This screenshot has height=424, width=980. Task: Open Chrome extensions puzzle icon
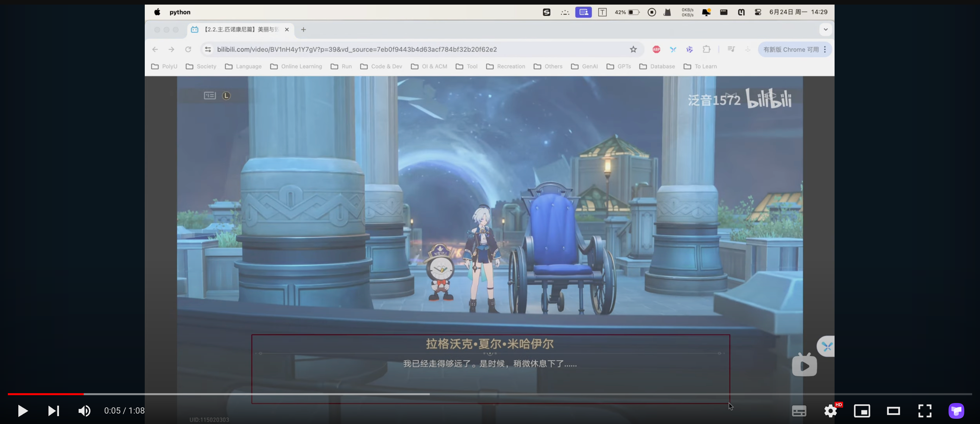click(706, 49)
